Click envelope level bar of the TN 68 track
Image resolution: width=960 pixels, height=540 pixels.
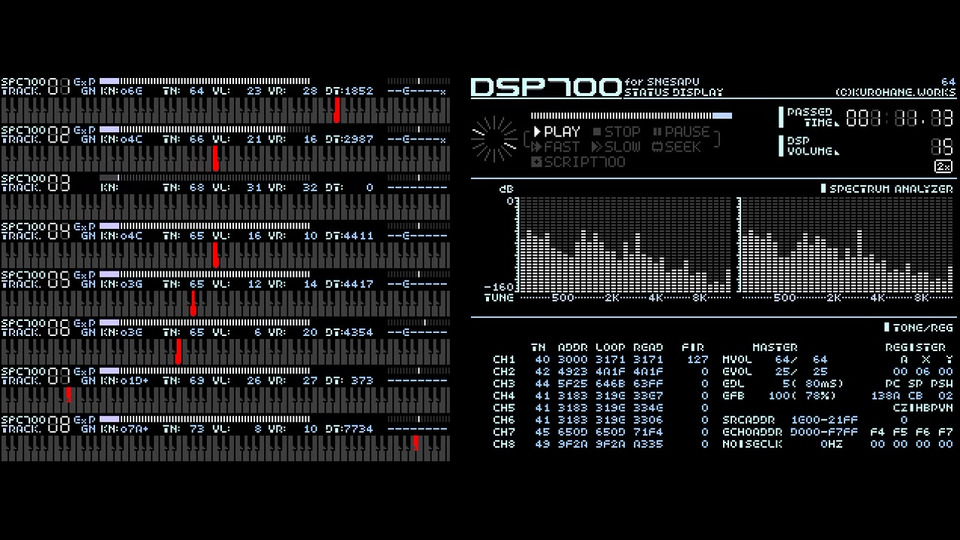pyautogui.click(x=204, y=178)
